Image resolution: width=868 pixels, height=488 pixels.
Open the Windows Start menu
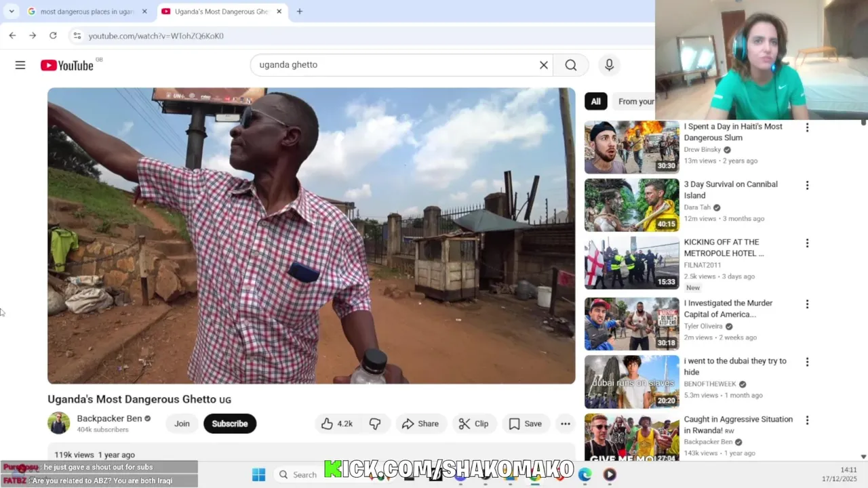[x=259, y=474]
